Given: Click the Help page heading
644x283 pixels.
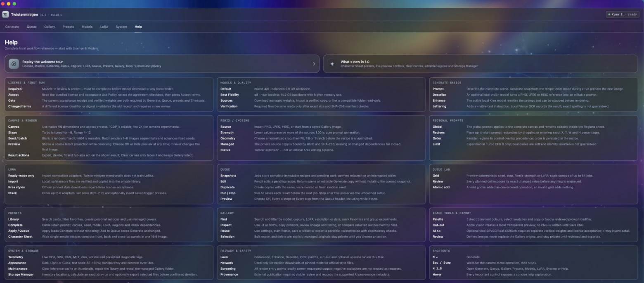Looking at the screenshot, I should pyautogui.click(x=11, y=42).
